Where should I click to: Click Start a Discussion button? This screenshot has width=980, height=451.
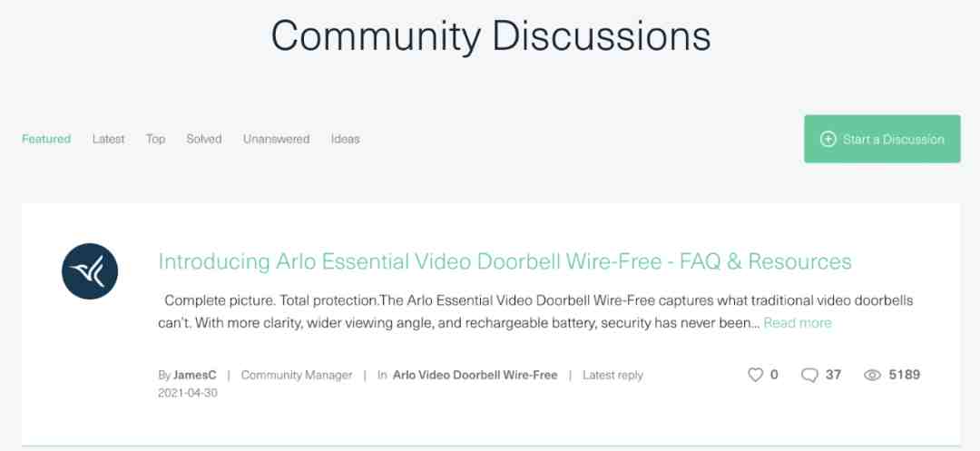pyautogui.click(x=882, y=139)
